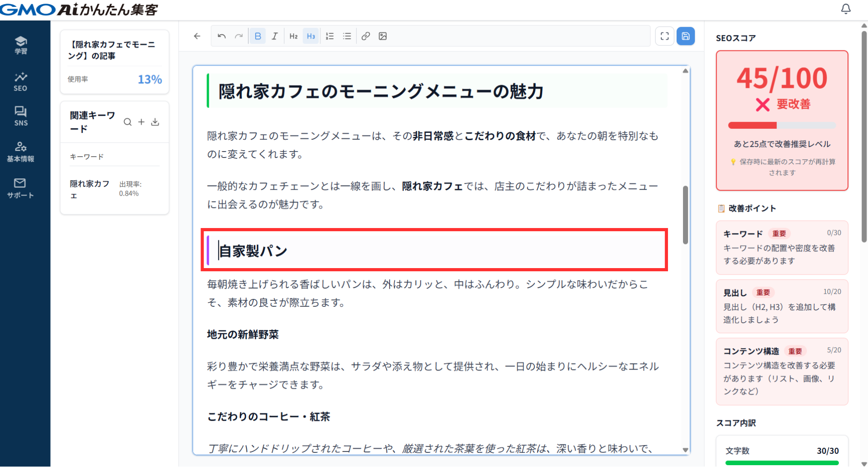
Task: Open the SEO section in the sidebar
Action: click(x=21, y=81)
